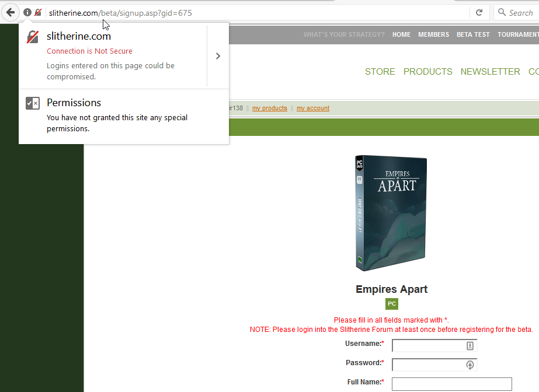539x392 pixels.
Task: Click the 'Password:*' field label
Action: click(365, 362)
